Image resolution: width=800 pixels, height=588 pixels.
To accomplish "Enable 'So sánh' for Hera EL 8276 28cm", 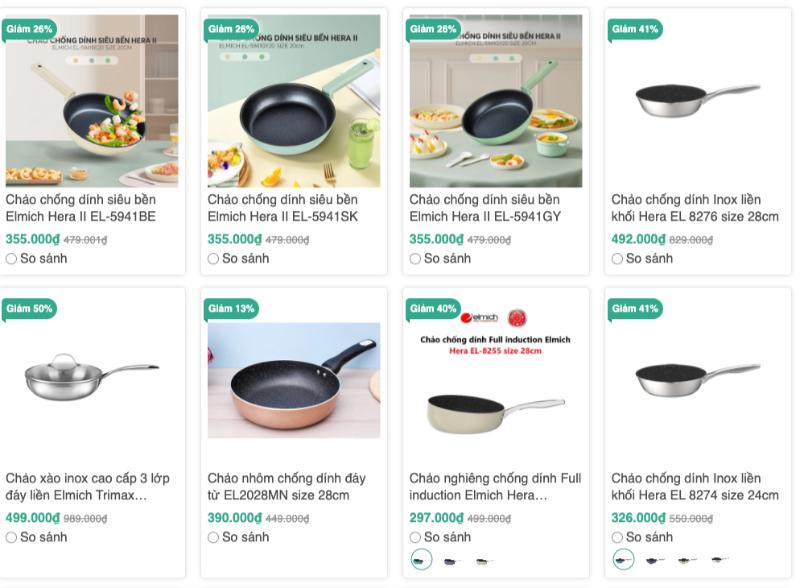I will 618,259.
